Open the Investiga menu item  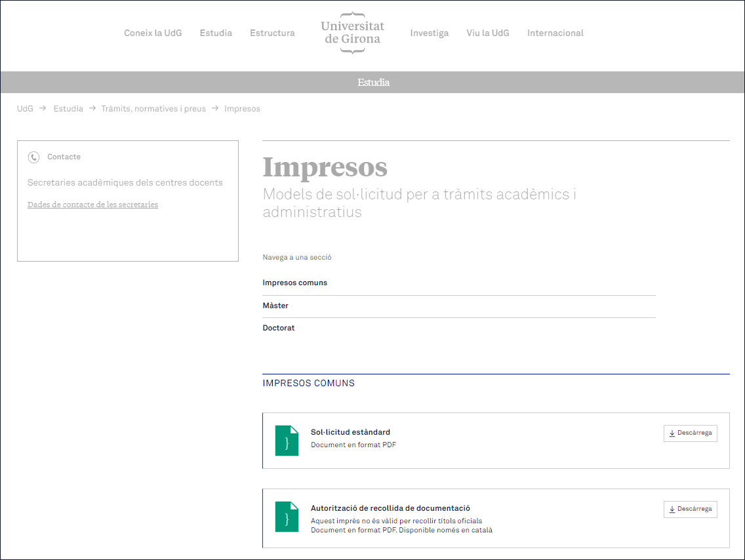[x=429, y=33]
